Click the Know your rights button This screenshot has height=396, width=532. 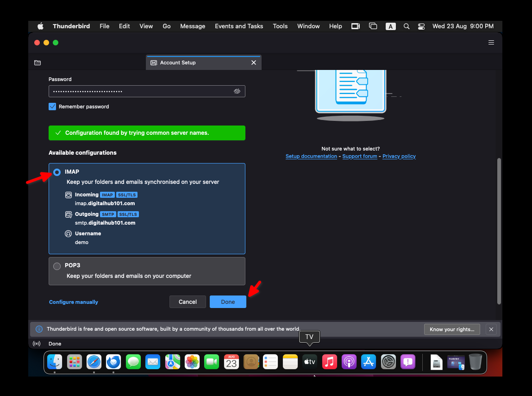coord(452,329)
